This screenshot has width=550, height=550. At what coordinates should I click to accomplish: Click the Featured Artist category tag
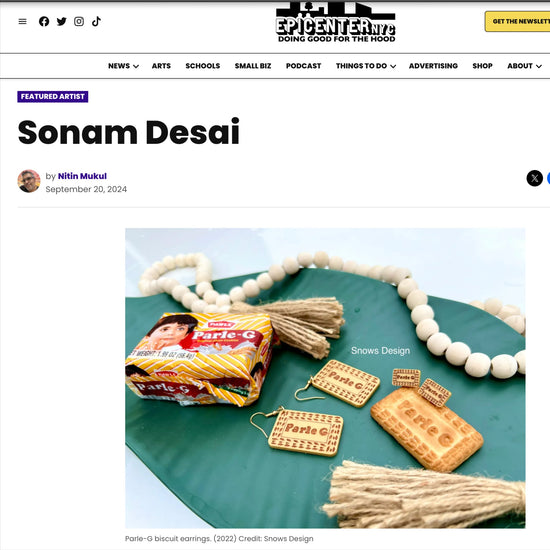(x=53, y=96)
